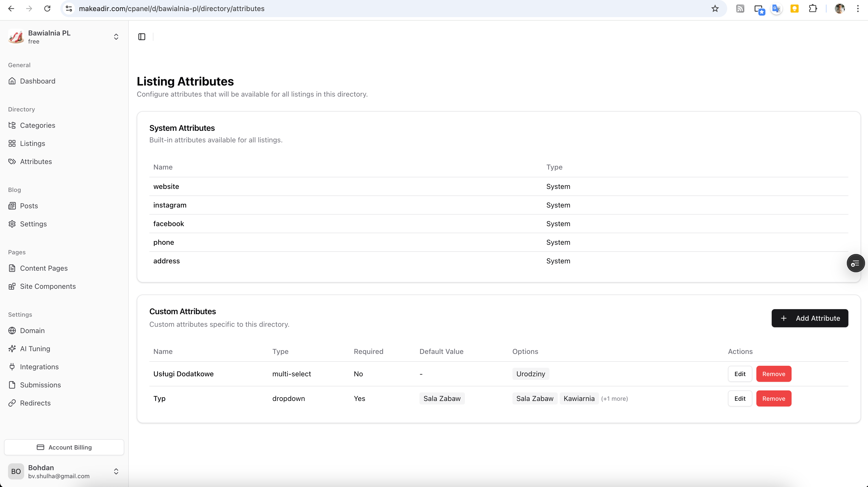Show the +1 more options for Typ
The width and height of the screenshot is (868, 487).
614,399
